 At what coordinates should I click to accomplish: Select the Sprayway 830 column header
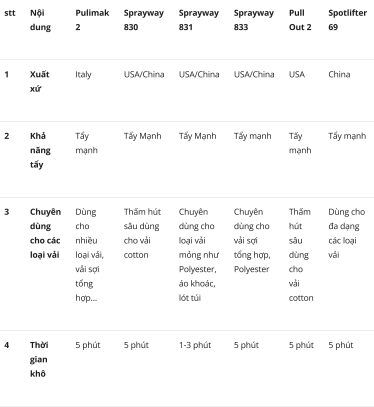pos(144,20)
